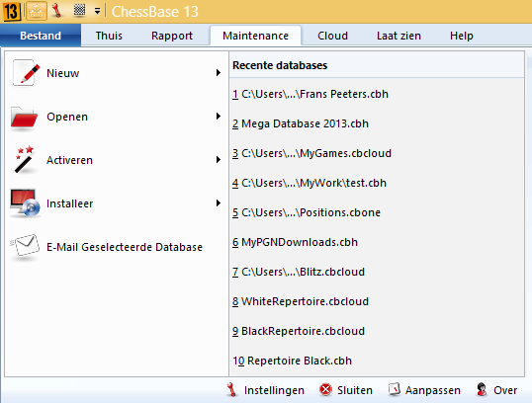Viewport: 532px width, 403px height.
Task: Click the E-Mail envelope icon
Action: (25, 246)
